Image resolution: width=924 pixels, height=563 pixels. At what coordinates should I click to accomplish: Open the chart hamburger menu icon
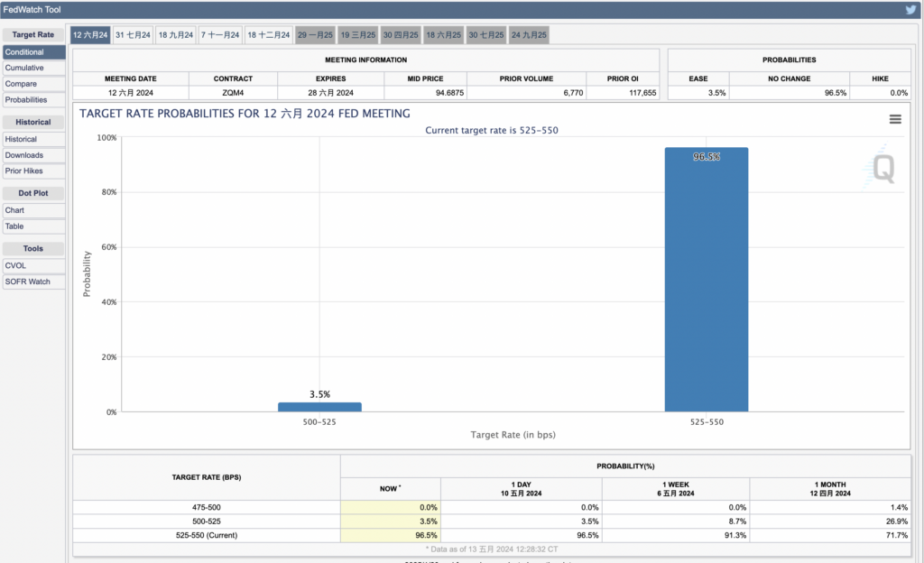pos(895,119)
